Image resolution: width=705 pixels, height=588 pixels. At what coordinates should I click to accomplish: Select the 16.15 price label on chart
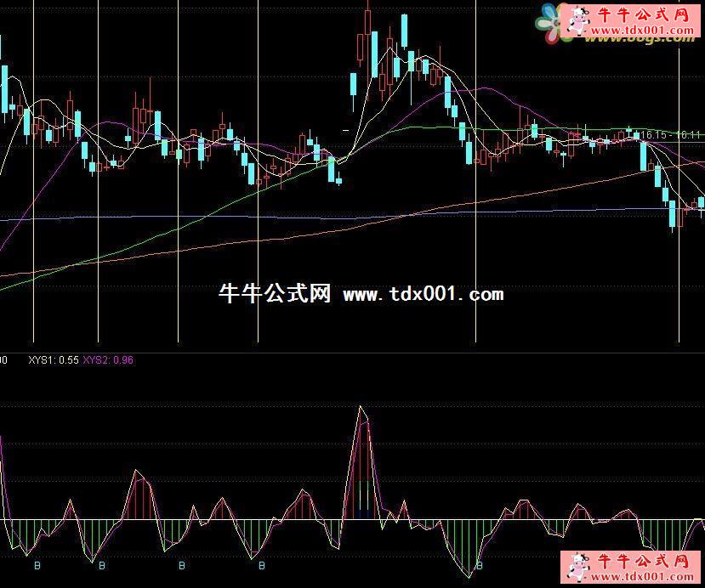[x=653, y=134]
